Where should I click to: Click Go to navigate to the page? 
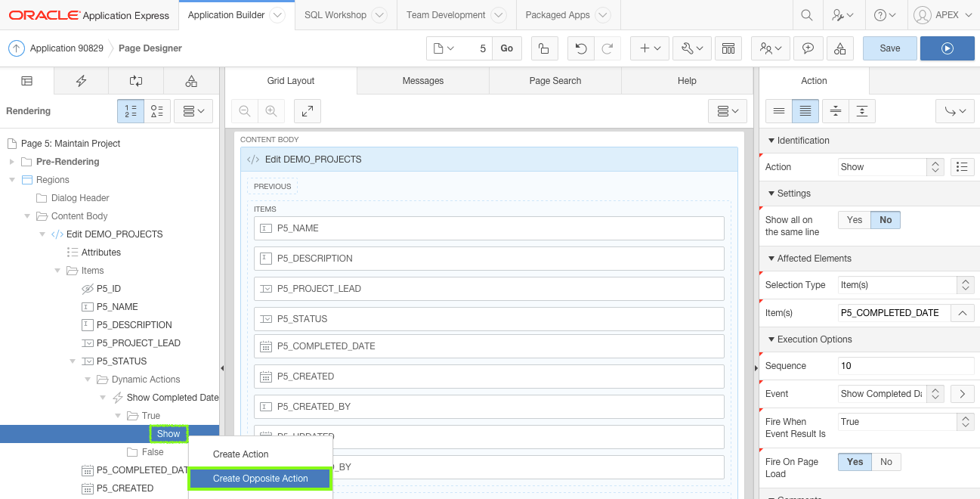point(506,48)
